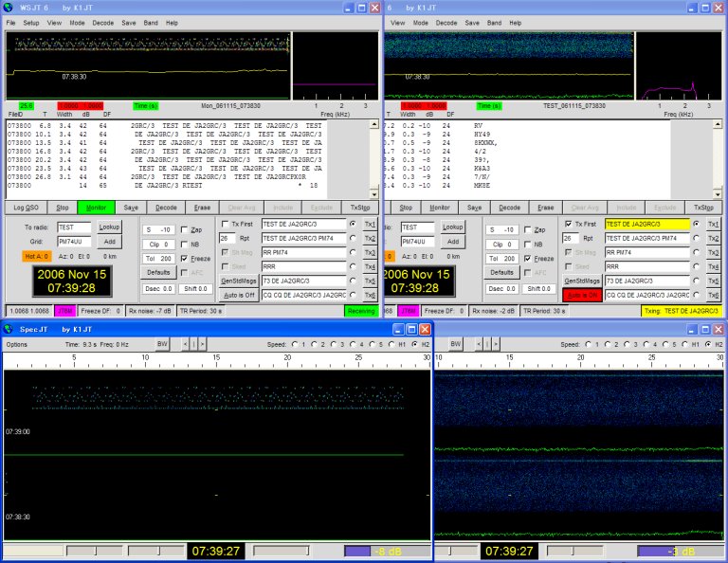
Task: Enable NB checkbox in right window
Action: (x=527, y=245)
